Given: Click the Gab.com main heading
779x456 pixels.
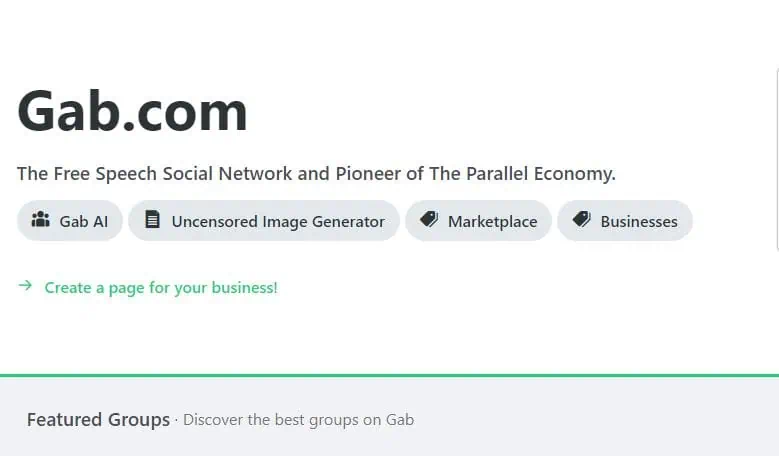Looking at the screenshot, I should pyautogui.click(x=132, y=111).
